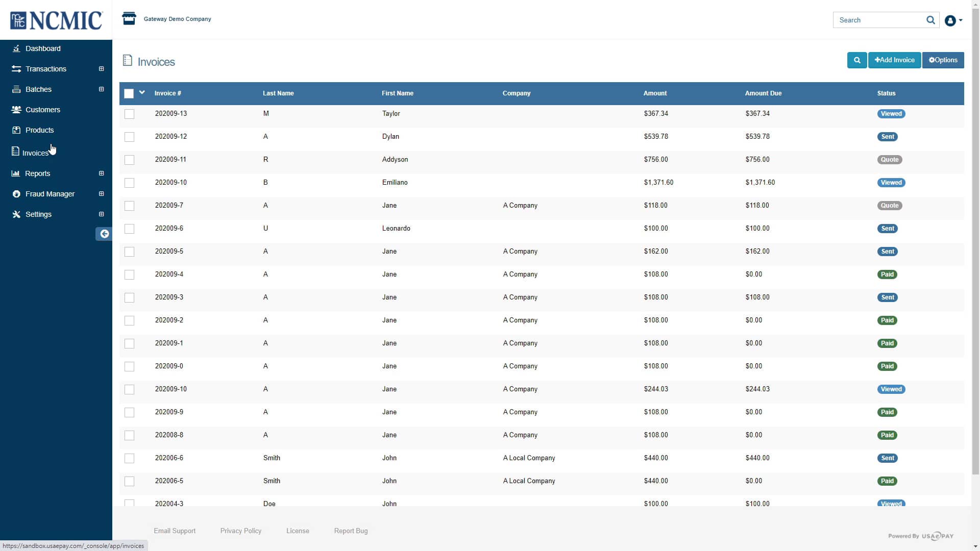Image resolution: width=980 pixels, height=551 pixels.
Task: Select the checkbox next to invoice 202006-6
Action: 129,459
